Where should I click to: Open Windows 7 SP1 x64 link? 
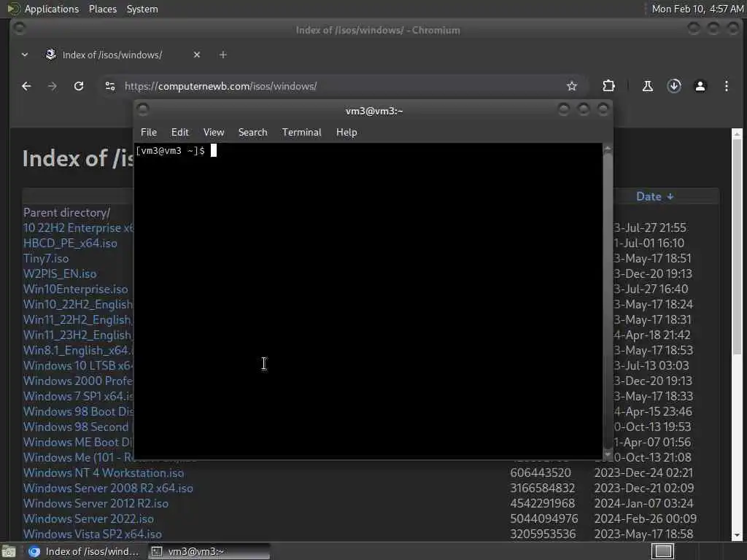click(79, 396)
